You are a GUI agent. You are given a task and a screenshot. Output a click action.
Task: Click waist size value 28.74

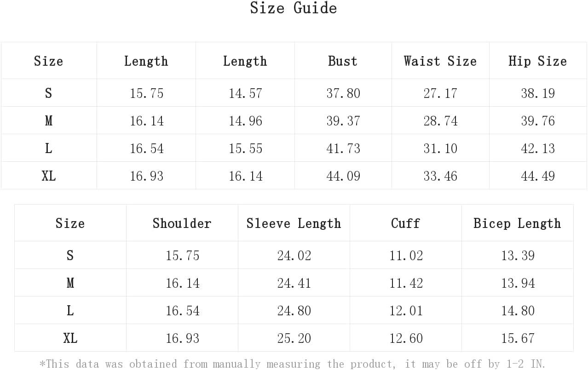441,121
